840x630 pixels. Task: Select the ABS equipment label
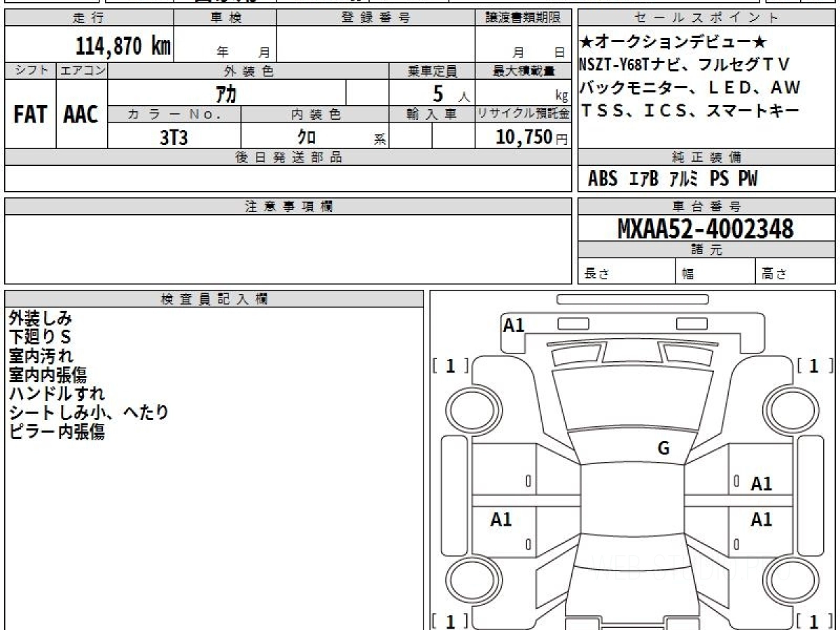point(603,179)
